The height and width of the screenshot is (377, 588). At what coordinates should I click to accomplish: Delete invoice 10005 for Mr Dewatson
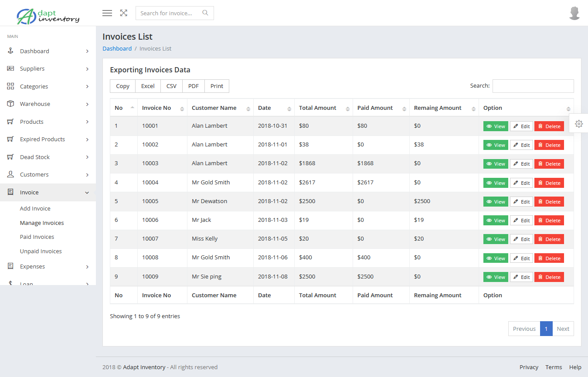[549, 202]
